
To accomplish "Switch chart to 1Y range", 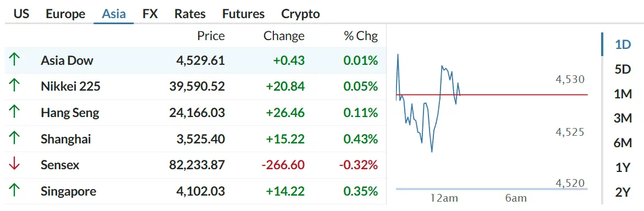I will 623,168.
